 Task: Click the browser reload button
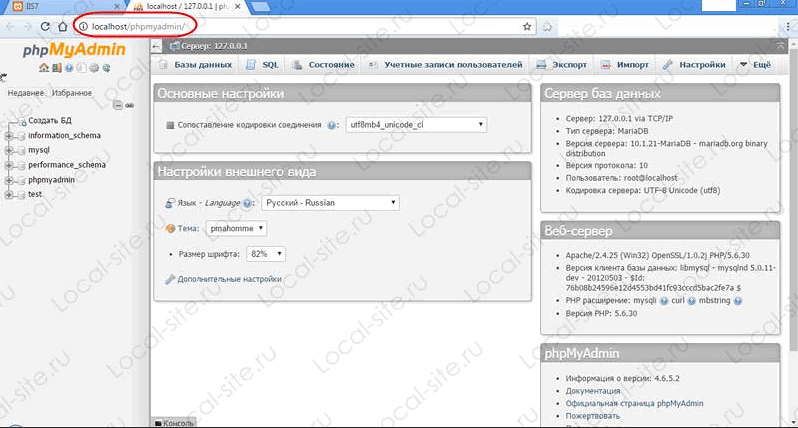tap(45, 26)
